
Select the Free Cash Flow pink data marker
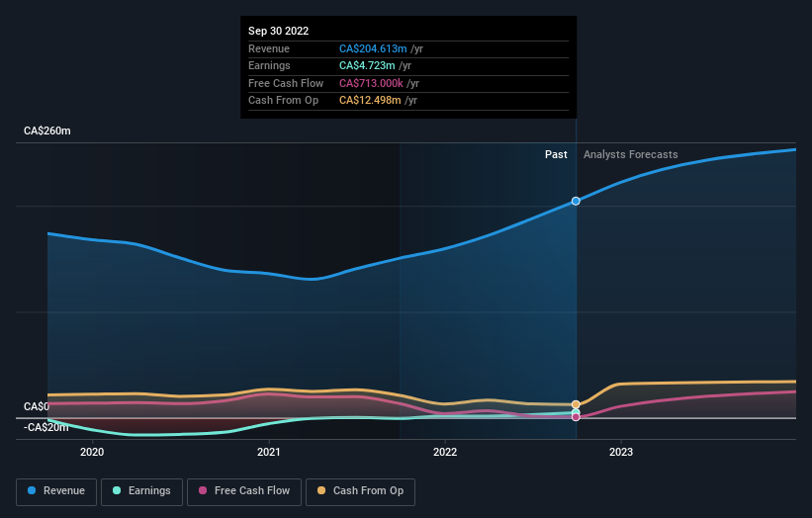(576, 417)
